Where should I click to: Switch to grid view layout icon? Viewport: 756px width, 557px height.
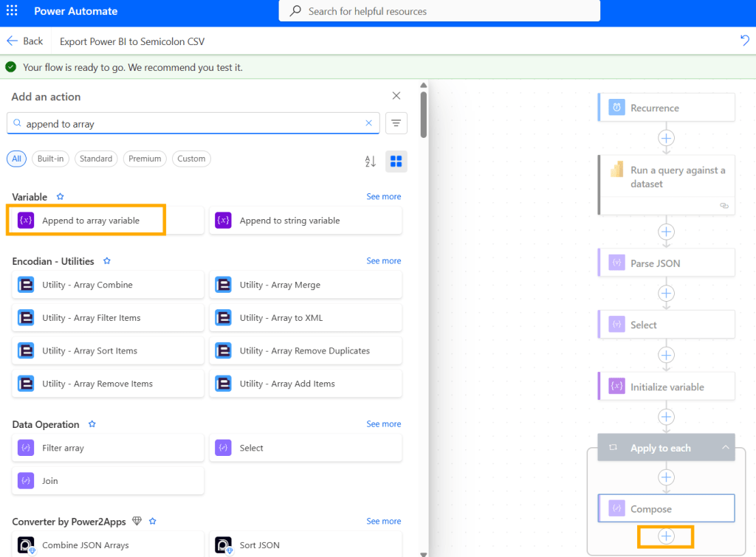pyautogui.click(x=396, y=161)
